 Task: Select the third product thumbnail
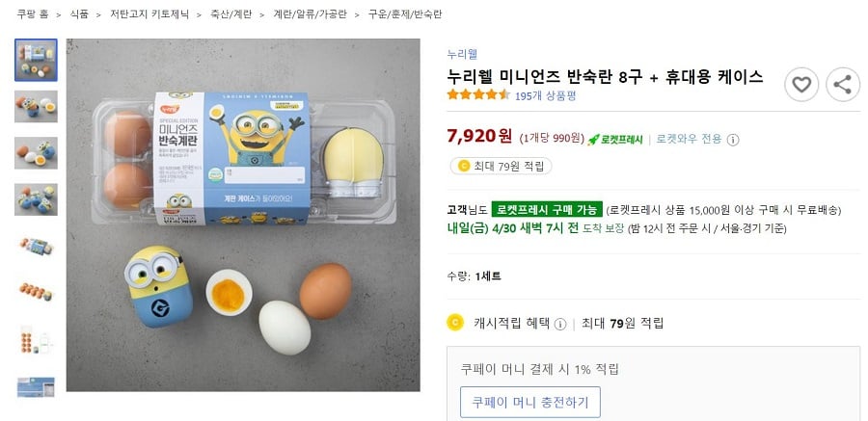tap(36, 152)
